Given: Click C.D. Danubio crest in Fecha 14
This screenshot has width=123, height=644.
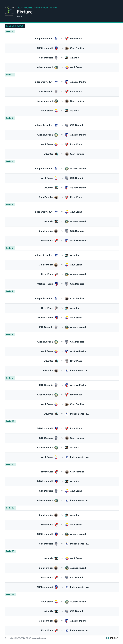Looking at the screenshot, I should tap(67, 611).
